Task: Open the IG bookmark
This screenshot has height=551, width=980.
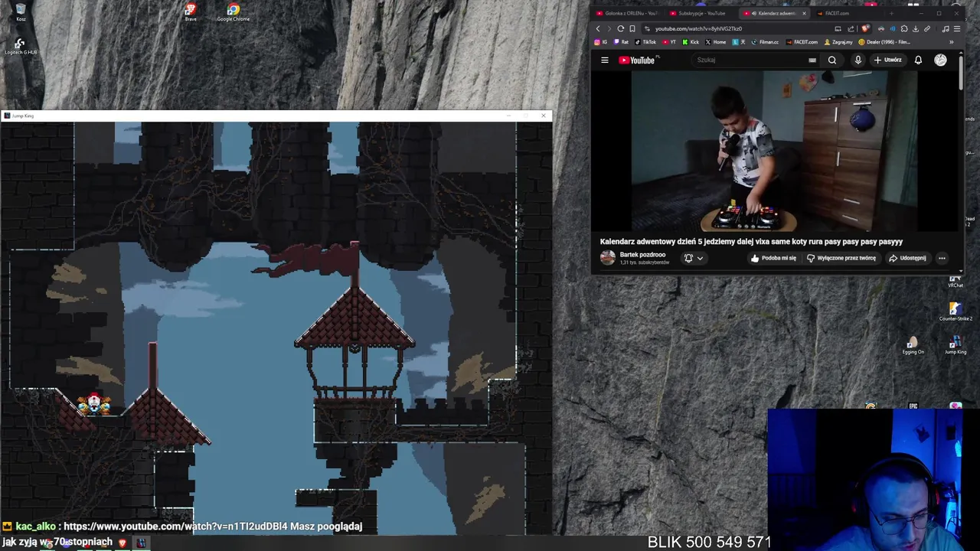Action: point(600,42)
